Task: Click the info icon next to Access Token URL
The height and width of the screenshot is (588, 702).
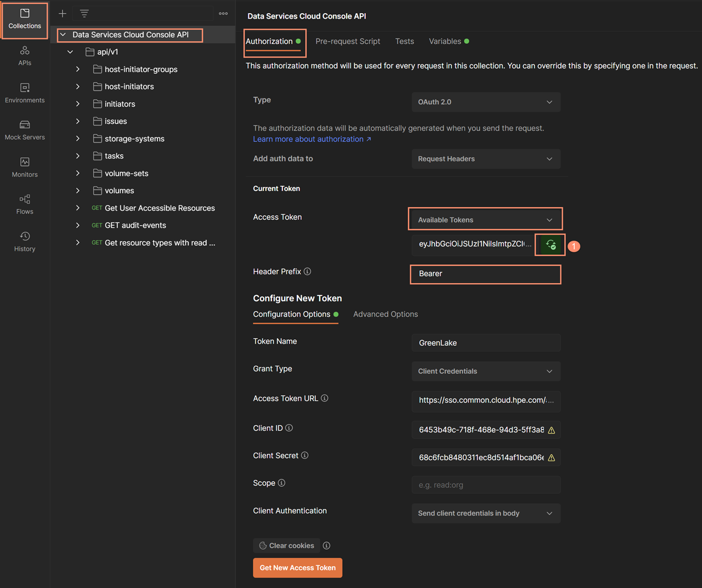Action: pos(325,398)
